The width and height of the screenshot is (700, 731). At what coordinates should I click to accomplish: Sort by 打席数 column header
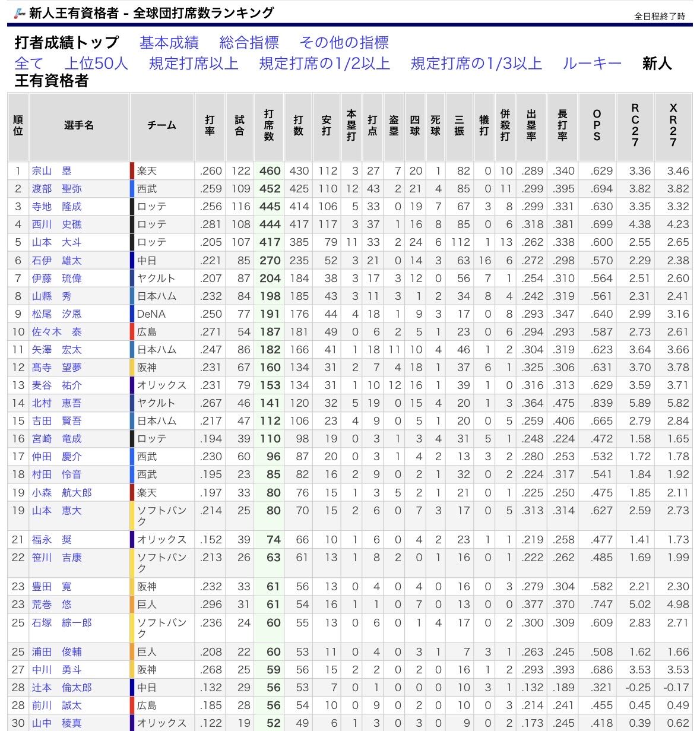pos(269,126)
